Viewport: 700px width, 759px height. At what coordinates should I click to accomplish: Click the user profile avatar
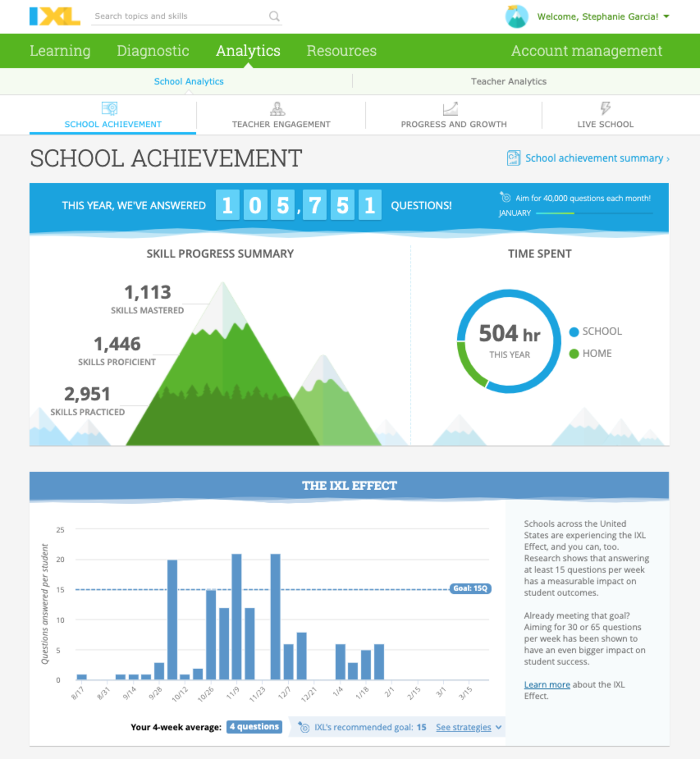tap(516, 17)
